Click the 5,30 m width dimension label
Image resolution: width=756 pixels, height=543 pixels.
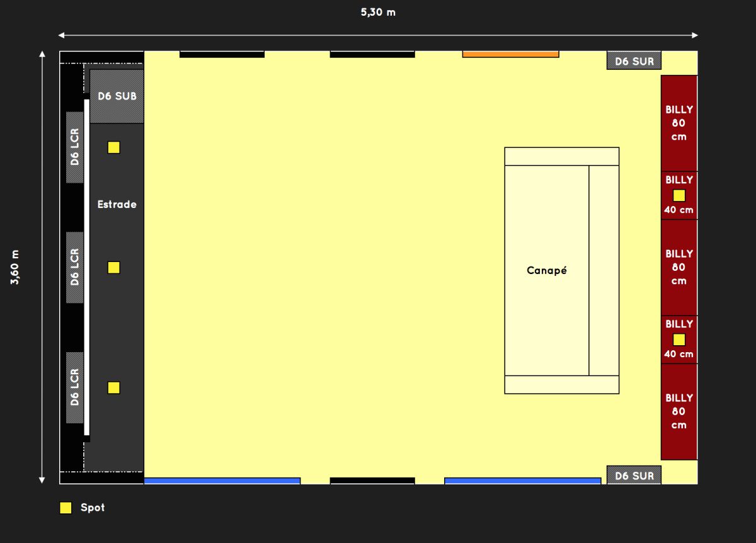click(378, 12)
